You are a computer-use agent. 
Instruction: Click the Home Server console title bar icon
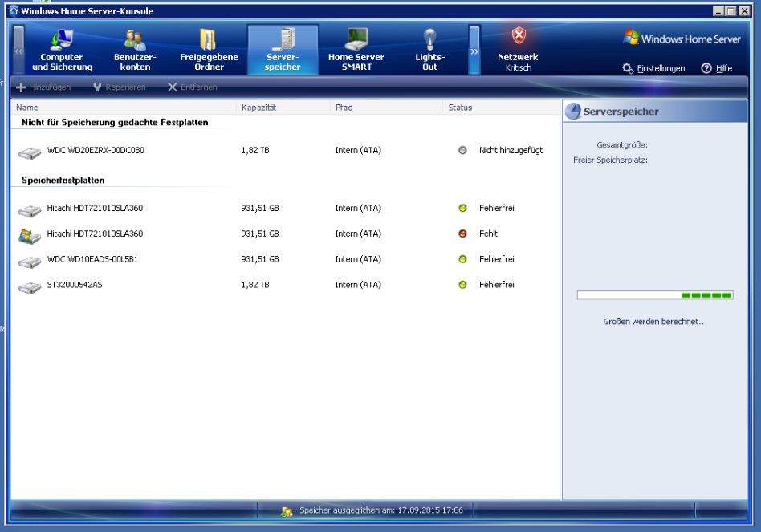coord(14,10)
